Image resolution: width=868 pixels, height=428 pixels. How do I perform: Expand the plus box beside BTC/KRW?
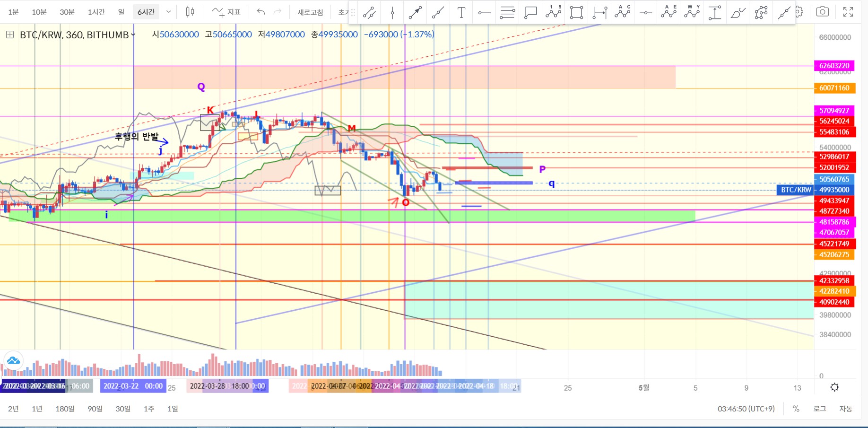point(9,35)
